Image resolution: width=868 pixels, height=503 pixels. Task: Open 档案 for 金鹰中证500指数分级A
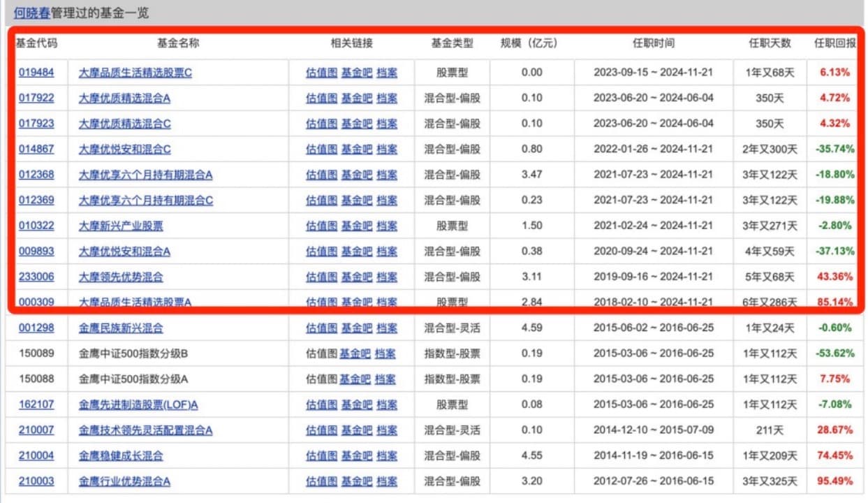point(385,379)
